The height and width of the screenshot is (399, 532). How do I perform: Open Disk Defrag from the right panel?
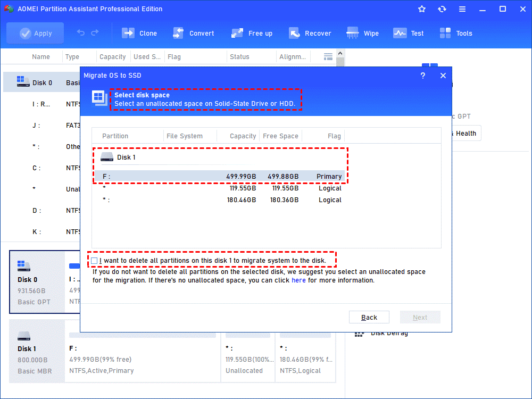381,333
